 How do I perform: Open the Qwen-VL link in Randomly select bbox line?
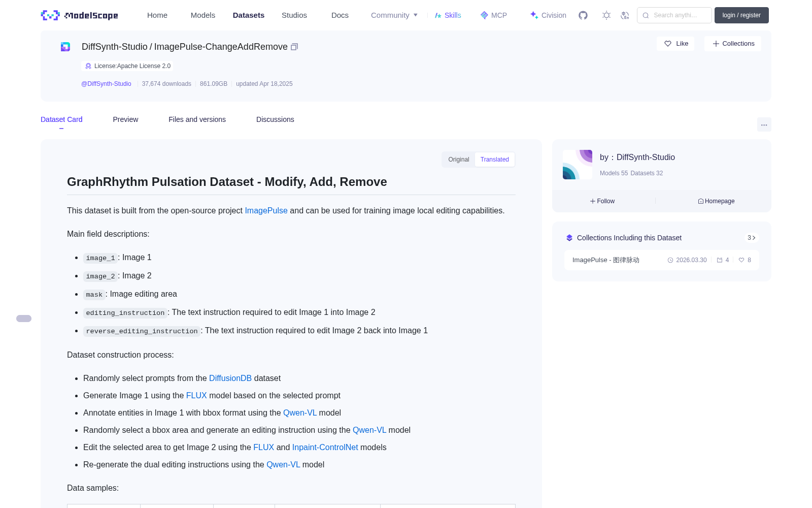[x=369, y=430]
